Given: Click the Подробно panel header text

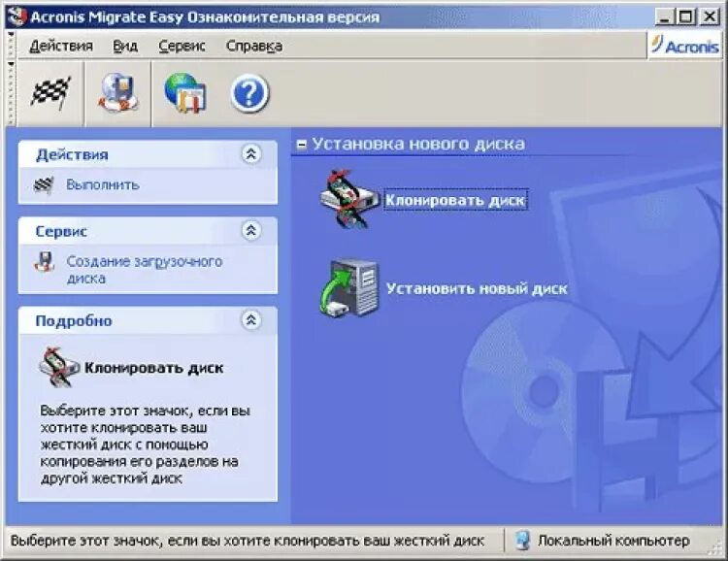Looking at the screenshot, I should click(x=74, y=321).
